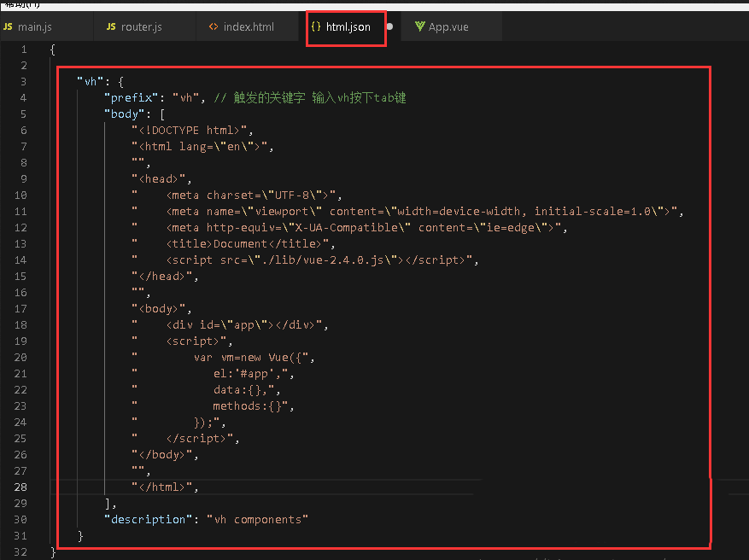Screen dimensions: 749x560
Task: Click the Chinese comment on line 4
Action: (310, 98)
